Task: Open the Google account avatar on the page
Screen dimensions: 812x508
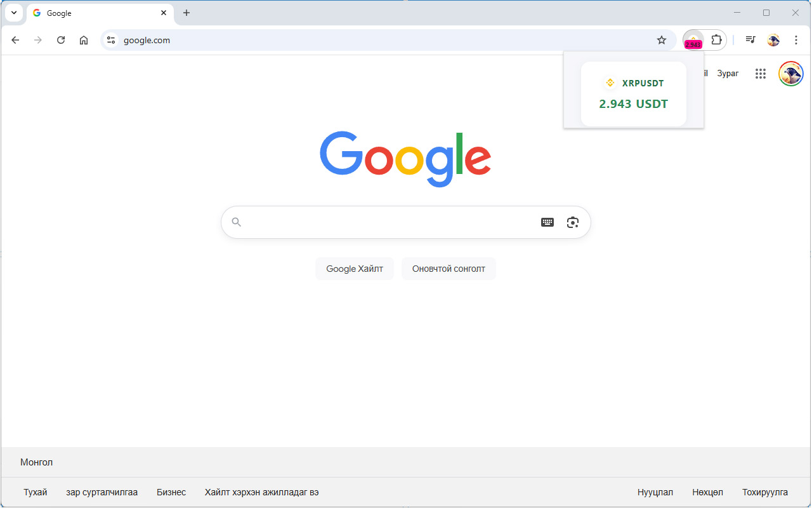Action: point(791,74)
